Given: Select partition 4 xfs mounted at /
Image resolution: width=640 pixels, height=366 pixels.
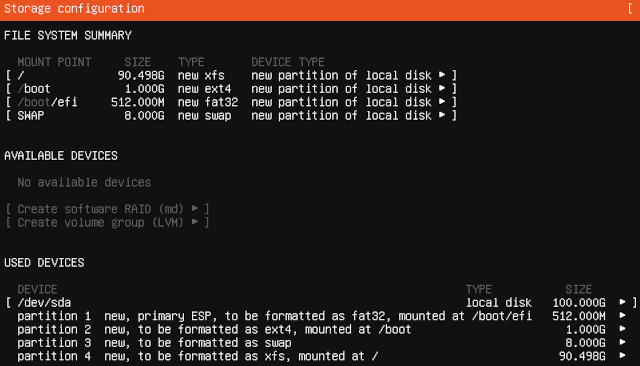Looking at the screenshot, I should (x=321, y=356).
